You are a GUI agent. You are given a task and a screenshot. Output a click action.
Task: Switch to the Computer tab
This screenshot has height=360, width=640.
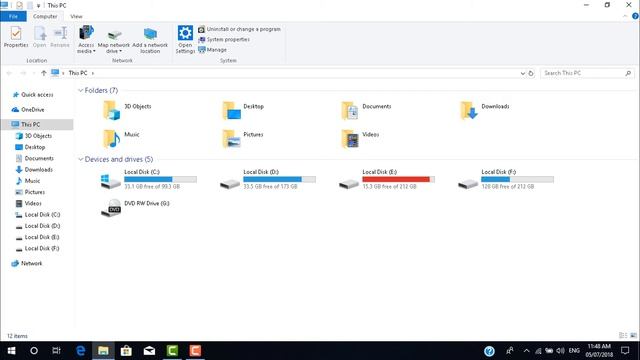[45, 16]
